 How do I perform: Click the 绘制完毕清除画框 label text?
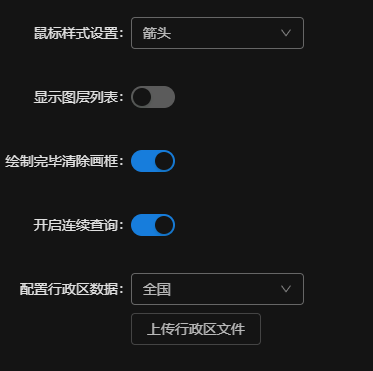pos(64,161)
